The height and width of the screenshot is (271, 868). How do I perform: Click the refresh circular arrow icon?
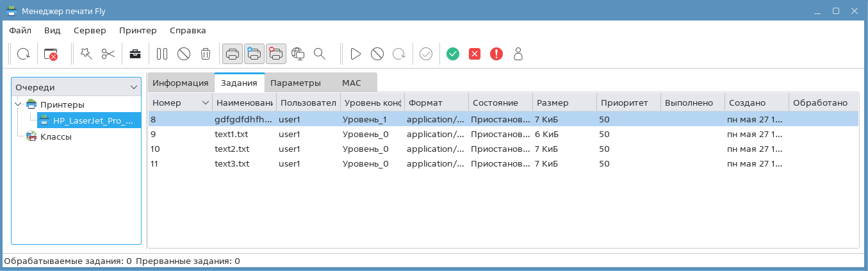[23, 54]
